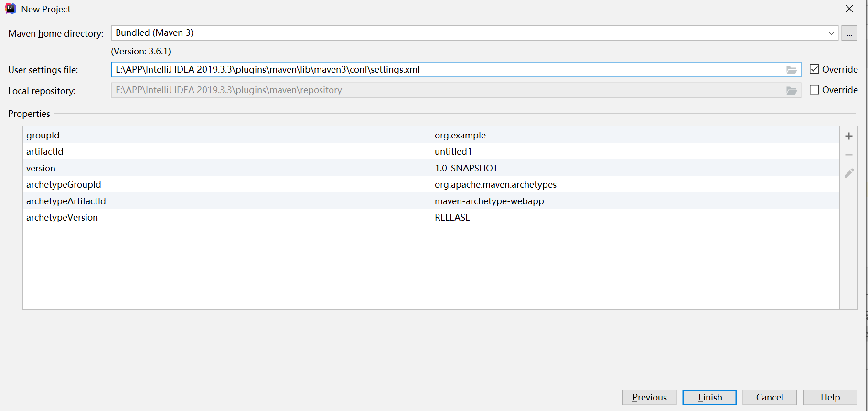
Task: Close the New Project dialog
Action: (849, 9)
